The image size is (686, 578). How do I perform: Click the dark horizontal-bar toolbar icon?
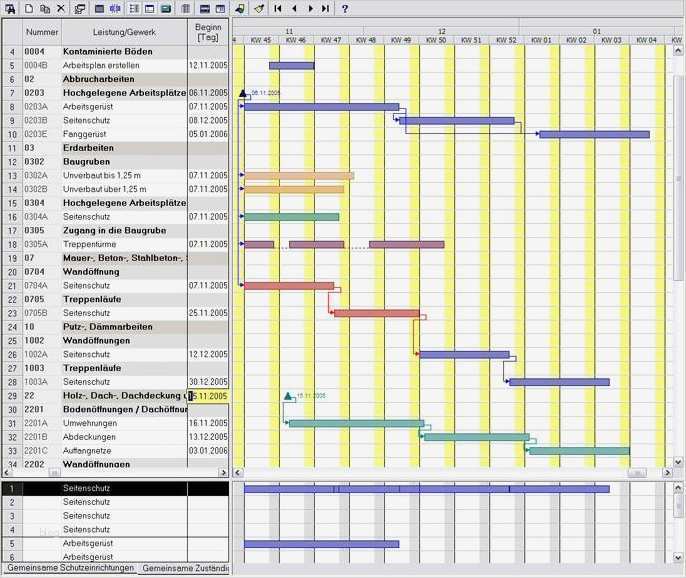[204, 8]
